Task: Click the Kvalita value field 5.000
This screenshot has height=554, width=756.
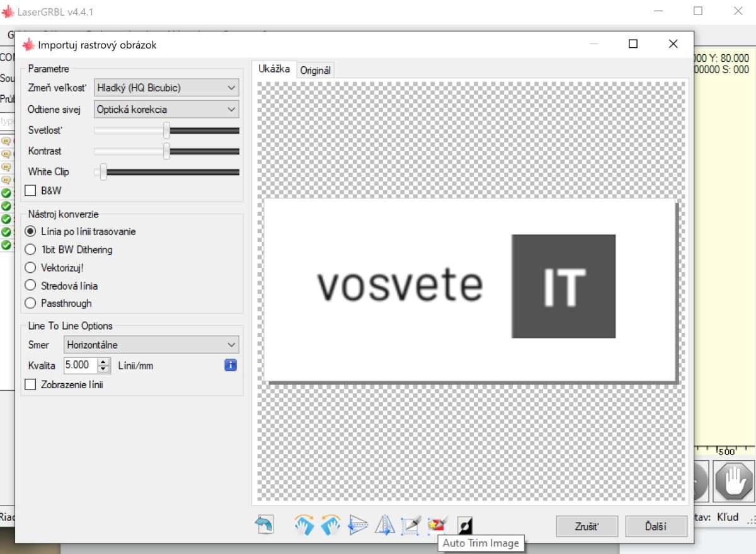Action: (81, 365)
